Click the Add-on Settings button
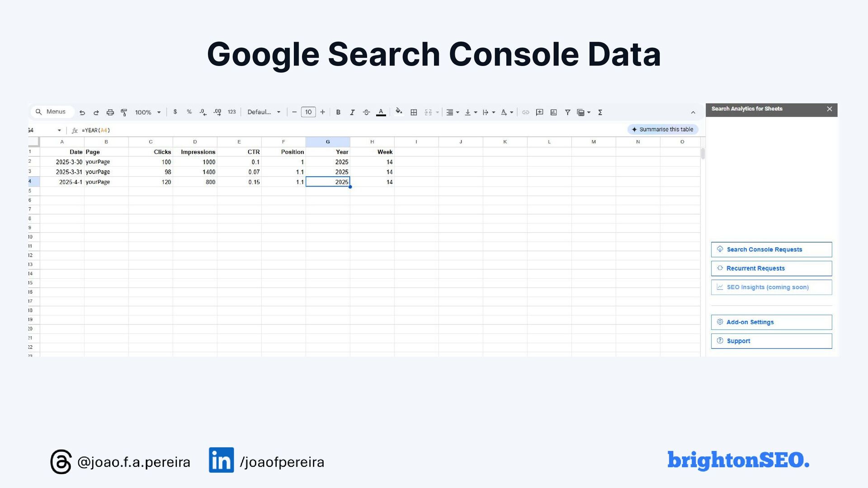 click(771, 322)
